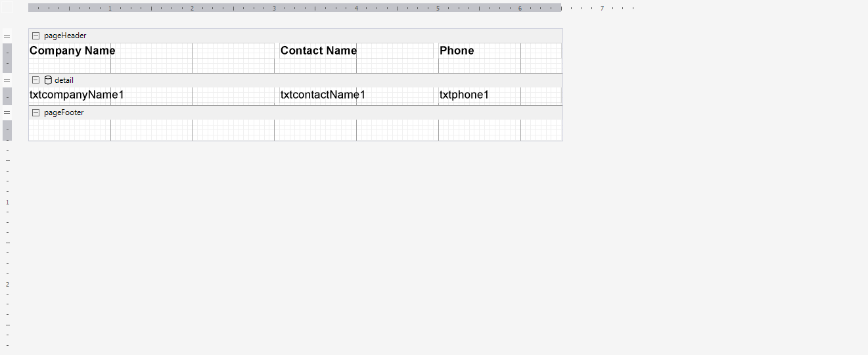The image size is (868, 355).
Task: Select the Contact Name header label
Action: (319, 51)
